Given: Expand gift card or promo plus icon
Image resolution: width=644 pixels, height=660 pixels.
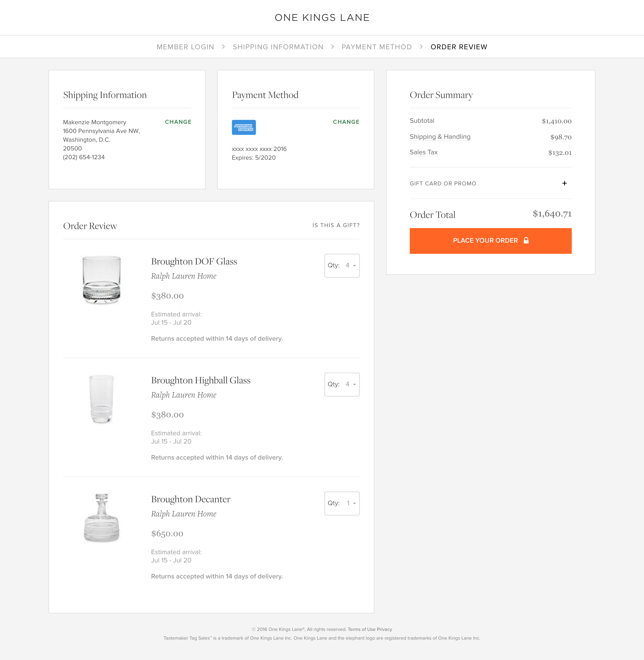Looking at the screenshot, I should click(x=564, y=183).
